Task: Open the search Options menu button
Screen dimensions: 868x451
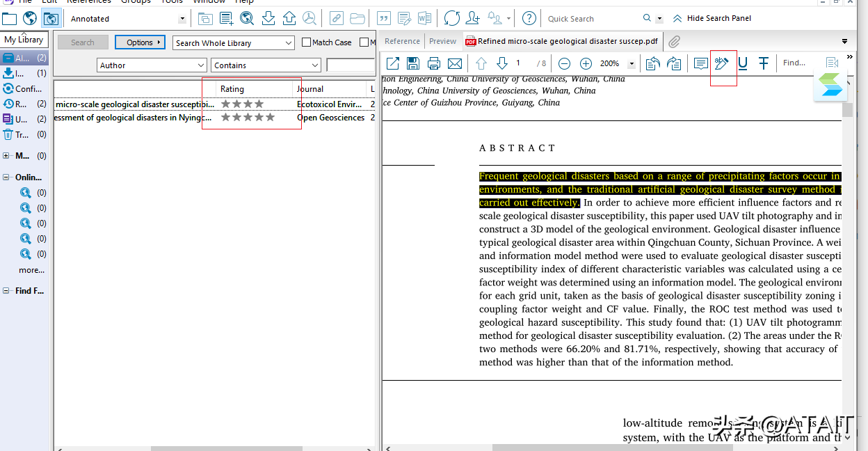Action: 140,42
